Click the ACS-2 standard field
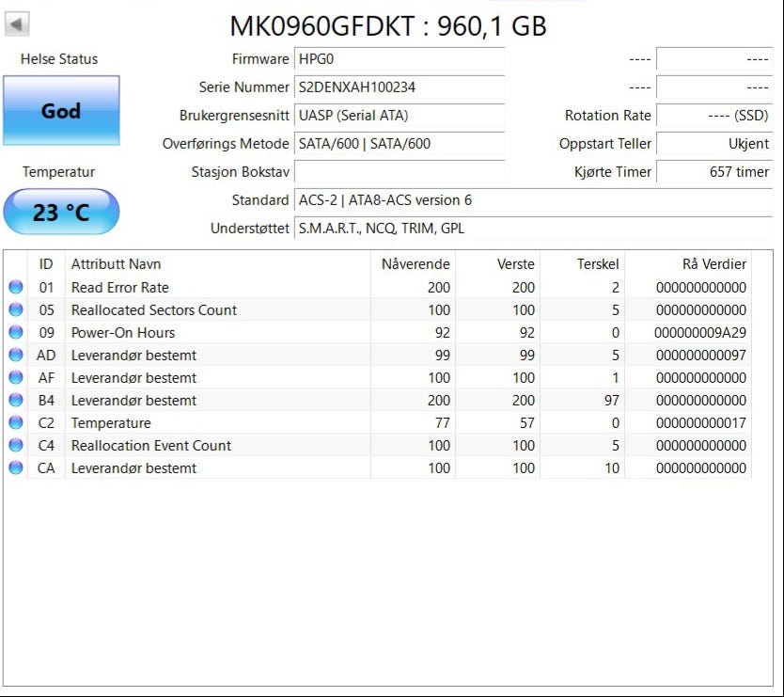Viewport: 784px width, 697px height. tap(534, 200)
